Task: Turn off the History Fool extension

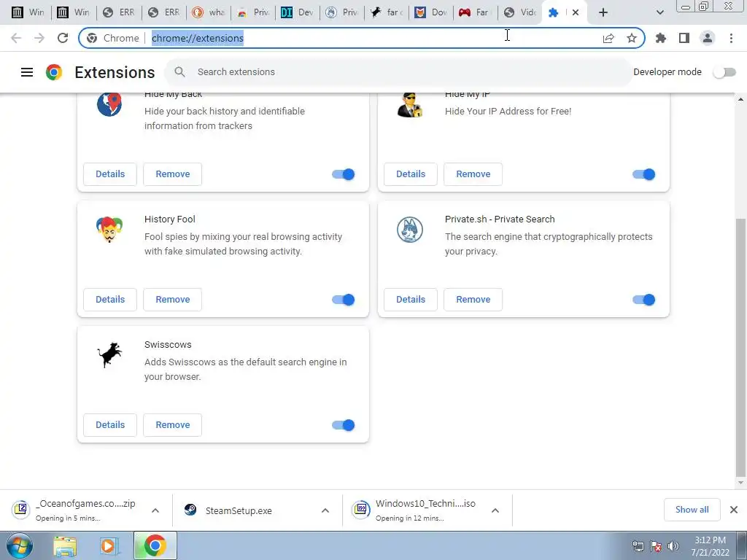Action: [343, 300]
